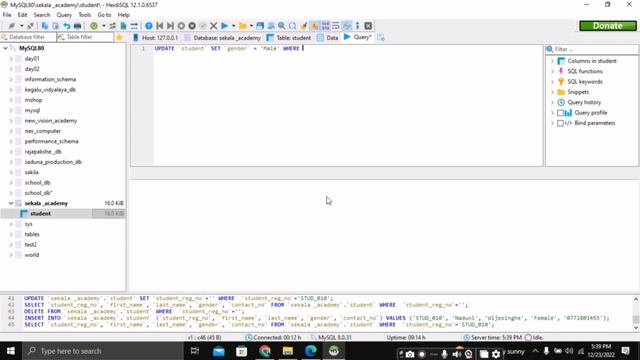The image size is (640, 360).
Task: Click the favorites star icon
Action: 119,38
